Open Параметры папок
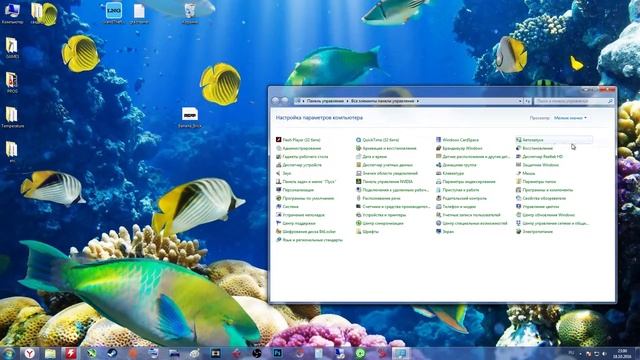 coord(536,182)
